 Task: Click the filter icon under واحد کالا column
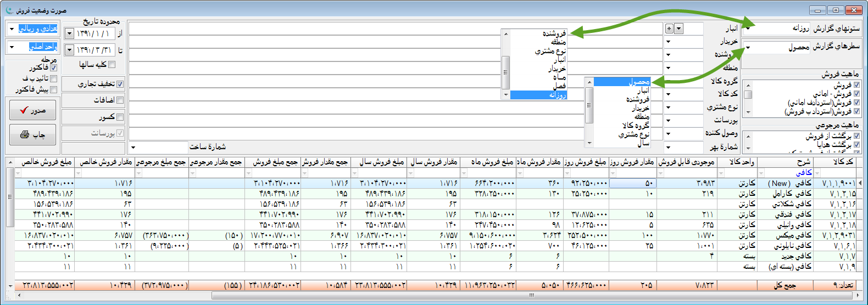click(x=721, y=173)
